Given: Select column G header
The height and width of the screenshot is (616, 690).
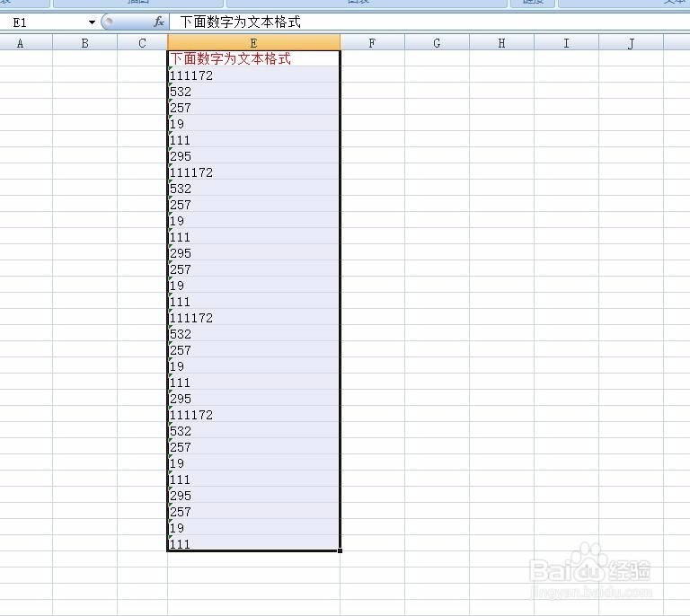Looking at the screenshot, I should [437, 43].
